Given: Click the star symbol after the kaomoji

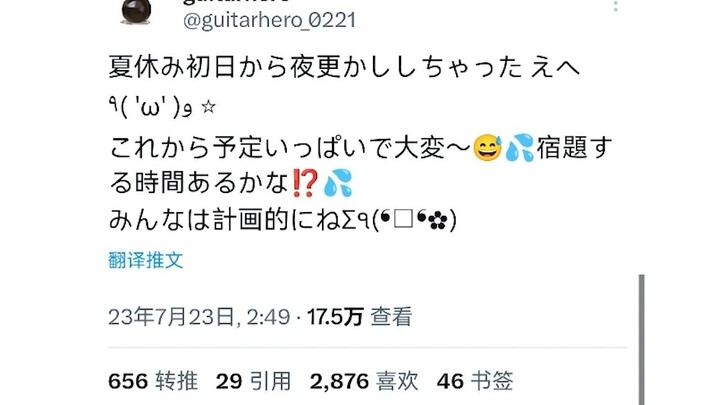Looking at the screenshot, I should point(208,107).
